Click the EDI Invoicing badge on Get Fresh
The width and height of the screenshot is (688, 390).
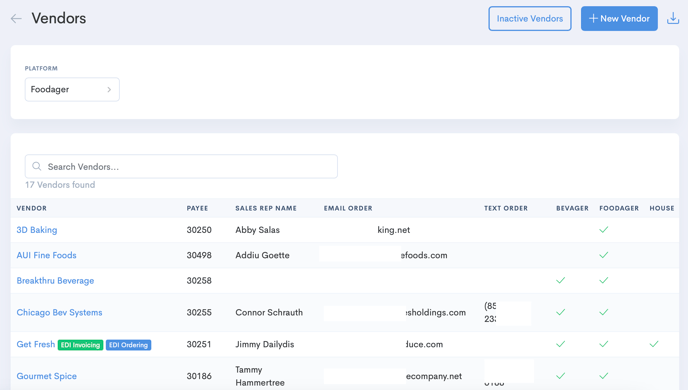[81, 345]
